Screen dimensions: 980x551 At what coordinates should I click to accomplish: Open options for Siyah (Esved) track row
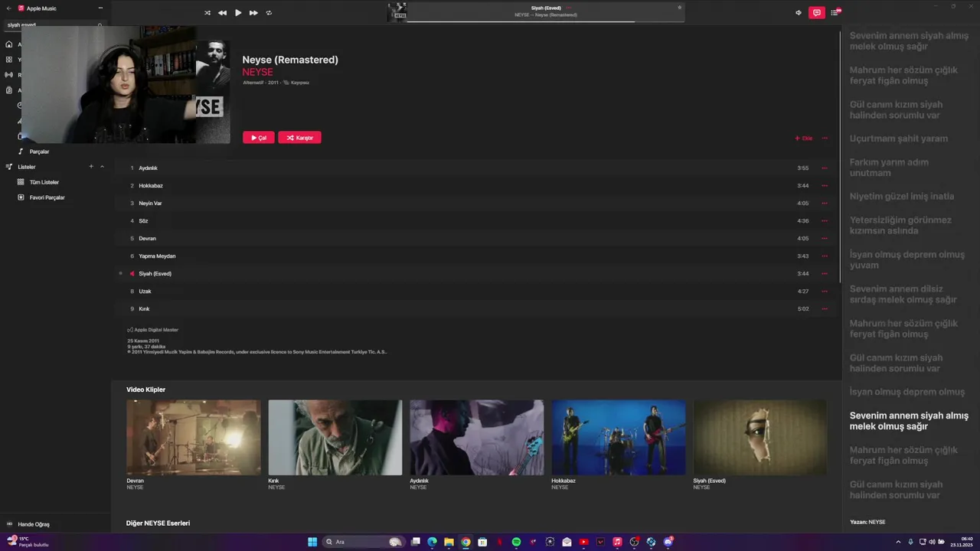[825, 273]
